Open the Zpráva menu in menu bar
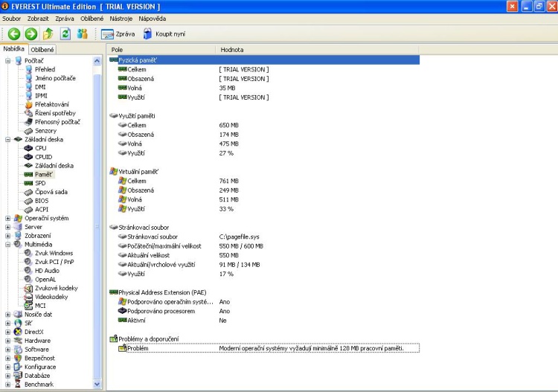This screenshot has width=558, height=392. pos(65,19)
